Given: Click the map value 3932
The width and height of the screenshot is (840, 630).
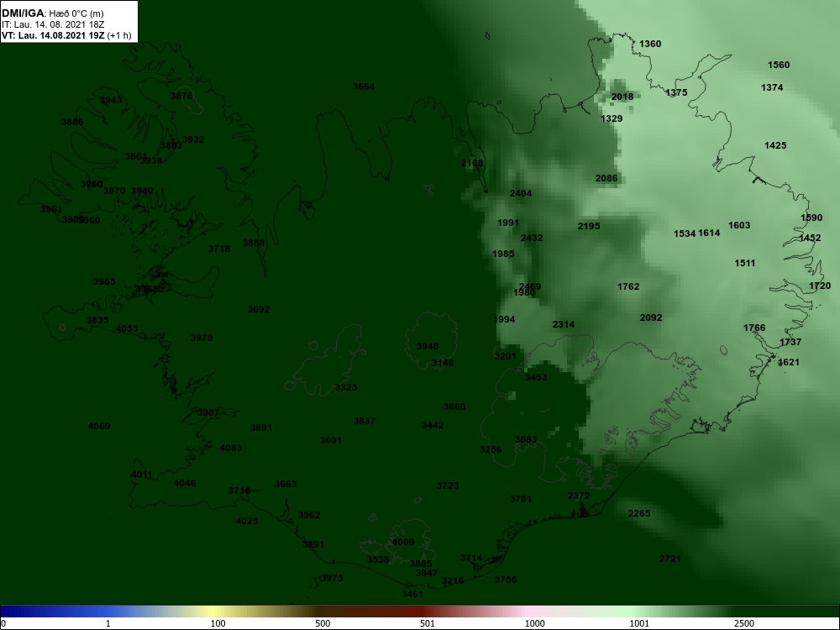Looking at the screenshot, I should click(x=193, y=139).
